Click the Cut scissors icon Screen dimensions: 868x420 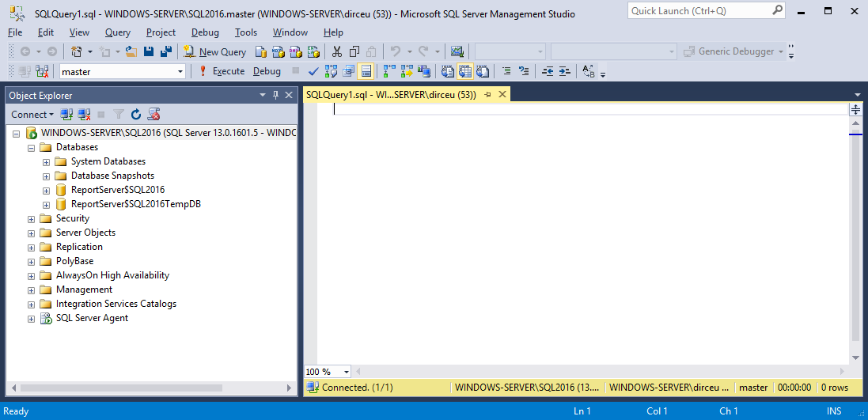pos(337,51)
